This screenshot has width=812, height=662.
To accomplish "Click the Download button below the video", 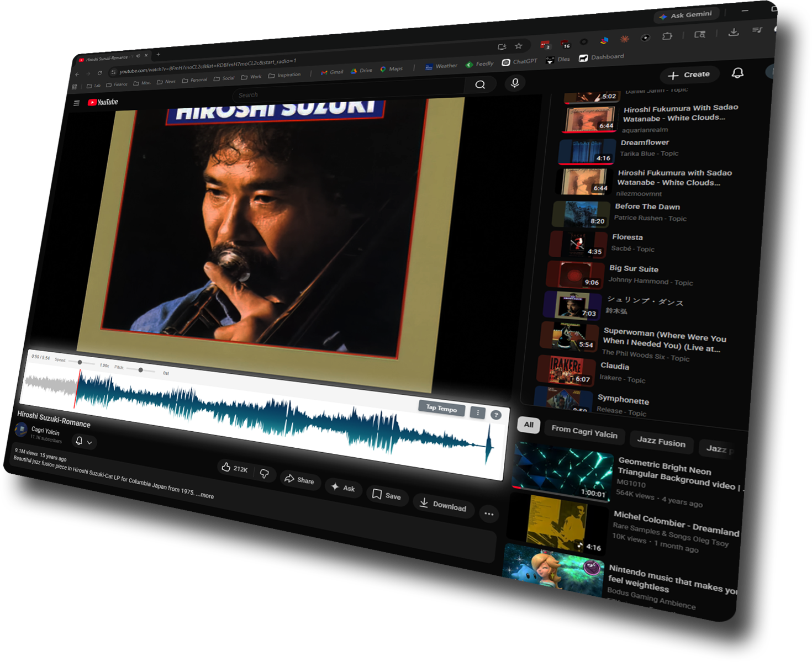I will (442, 505).
